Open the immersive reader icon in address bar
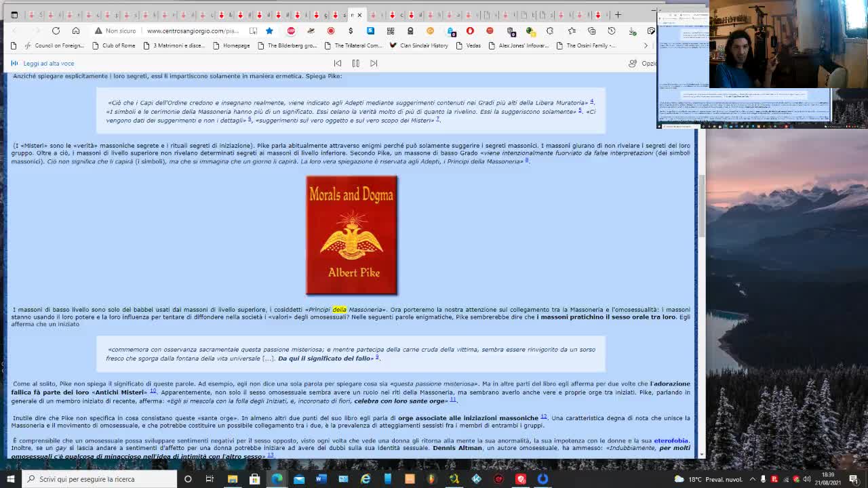The height and width of the screenshot is (488, 868). 253,30
